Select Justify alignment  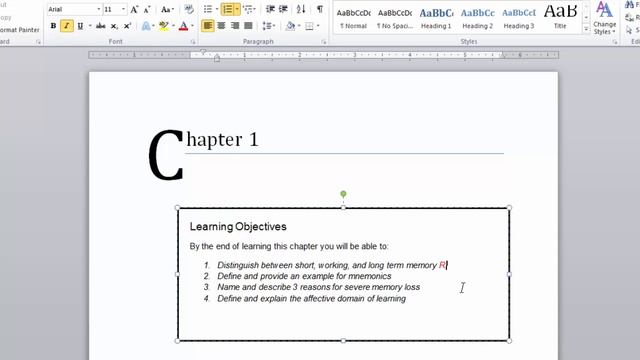(248, 26)
